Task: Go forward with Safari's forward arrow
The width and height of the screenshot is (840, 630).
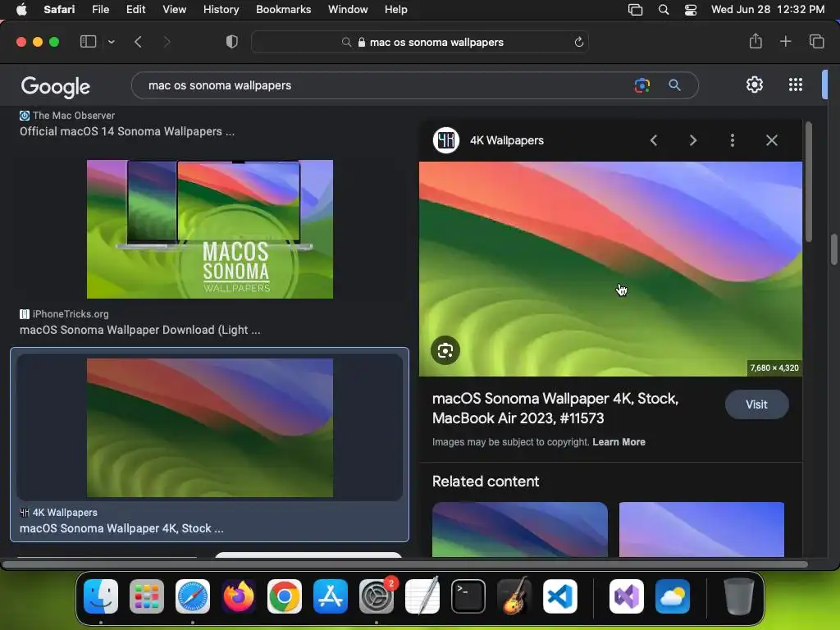Action: 167,42
